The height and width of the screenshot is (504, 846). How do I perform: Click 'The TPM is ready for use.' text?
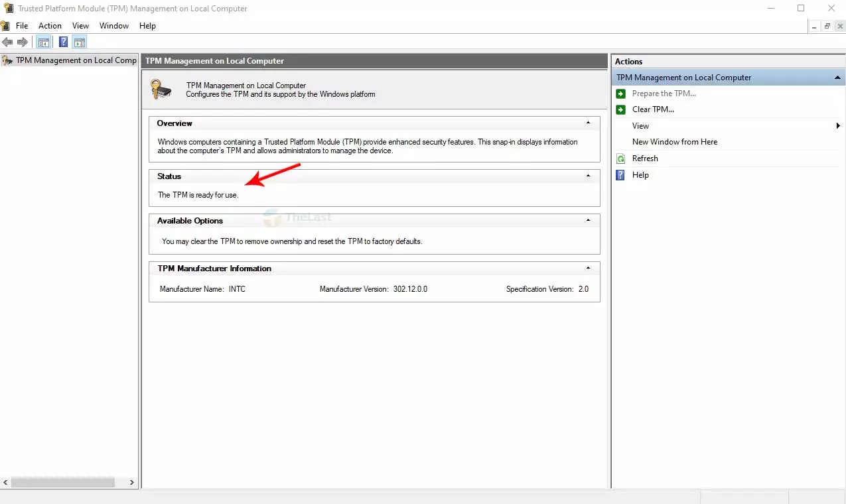coord(198,195)
